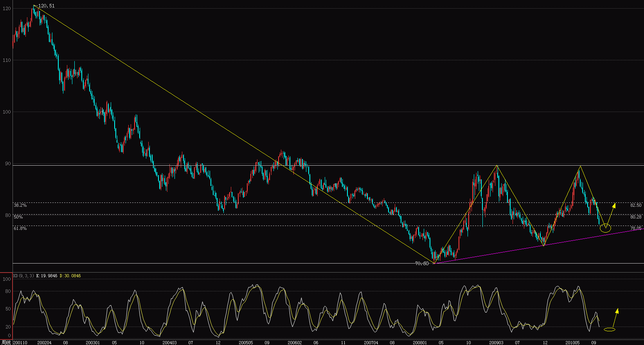Viewport: 644px width, 345px height.
Task: Select the 200801 date on the time axis
Action: click(x=419, y=343)
